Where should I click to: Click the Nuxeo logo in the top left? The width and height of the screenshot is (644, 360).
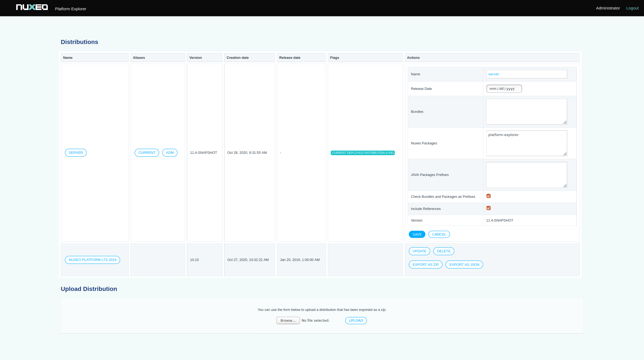point(31,8)
